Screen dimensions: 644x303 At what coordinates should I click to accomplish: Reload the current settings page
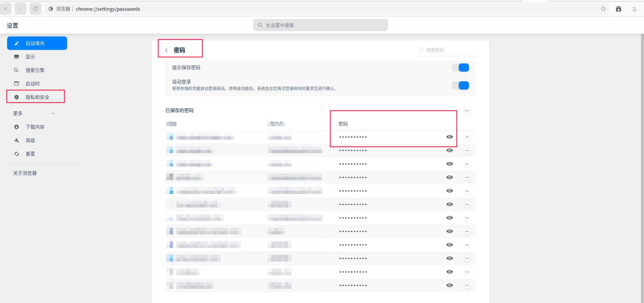35,9
